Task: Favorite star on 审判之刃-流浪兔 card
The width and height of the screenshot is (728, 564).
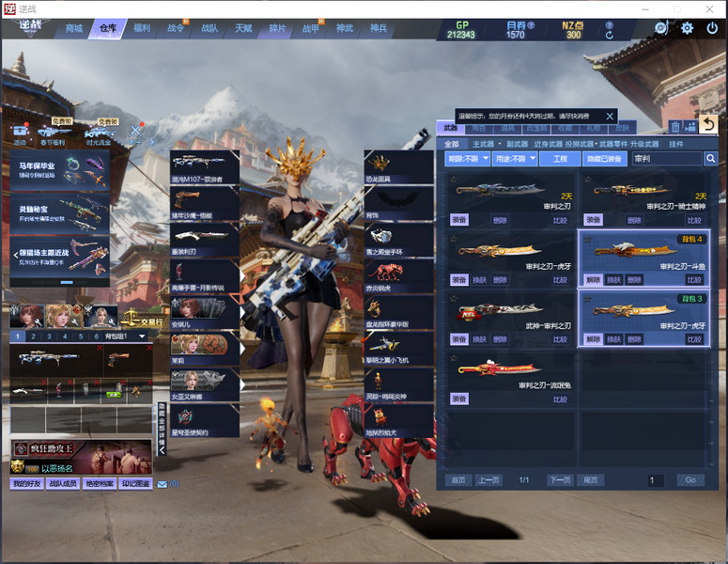Action: 454,358
